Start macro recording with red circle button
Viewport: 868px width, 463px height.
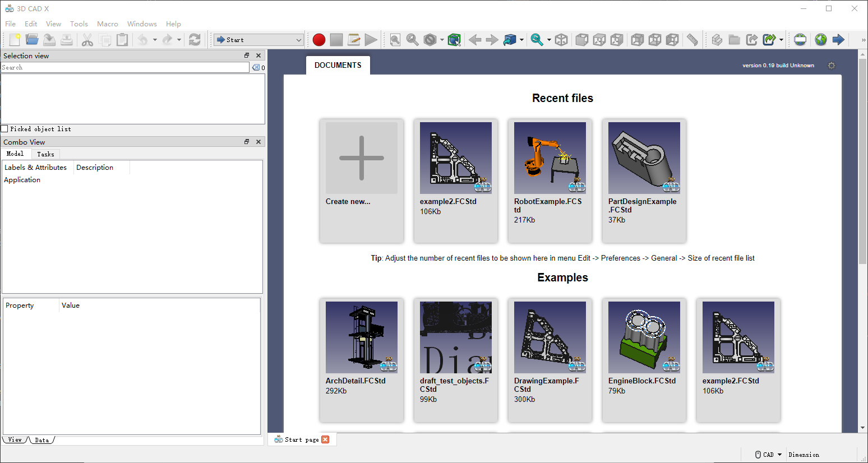click(319, 40)
